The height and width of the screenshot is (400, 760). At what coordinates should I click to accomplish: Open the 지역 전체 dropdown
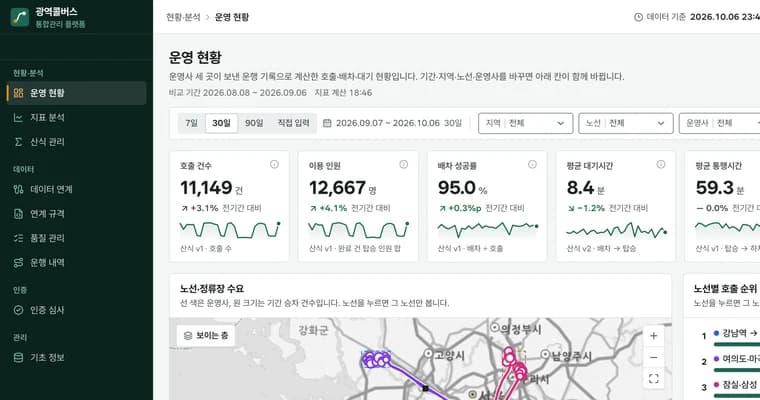525,123
